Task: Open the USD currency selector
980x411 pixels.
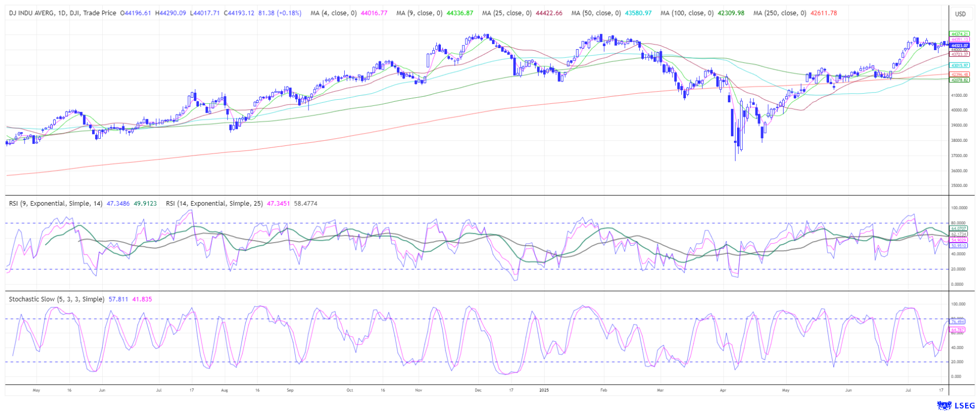Action: point(960,14)
